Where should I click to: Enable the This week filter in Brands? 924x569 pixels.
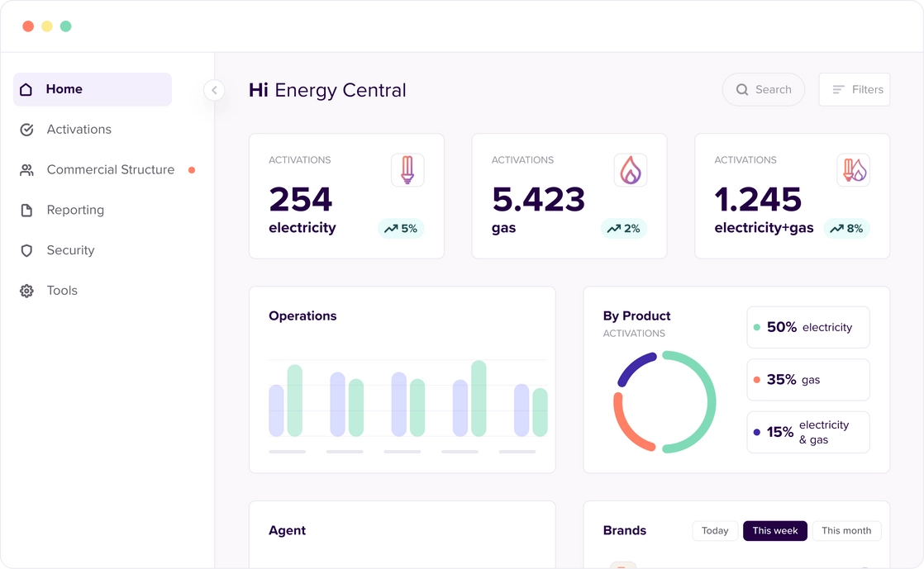[x=774, y=530]
